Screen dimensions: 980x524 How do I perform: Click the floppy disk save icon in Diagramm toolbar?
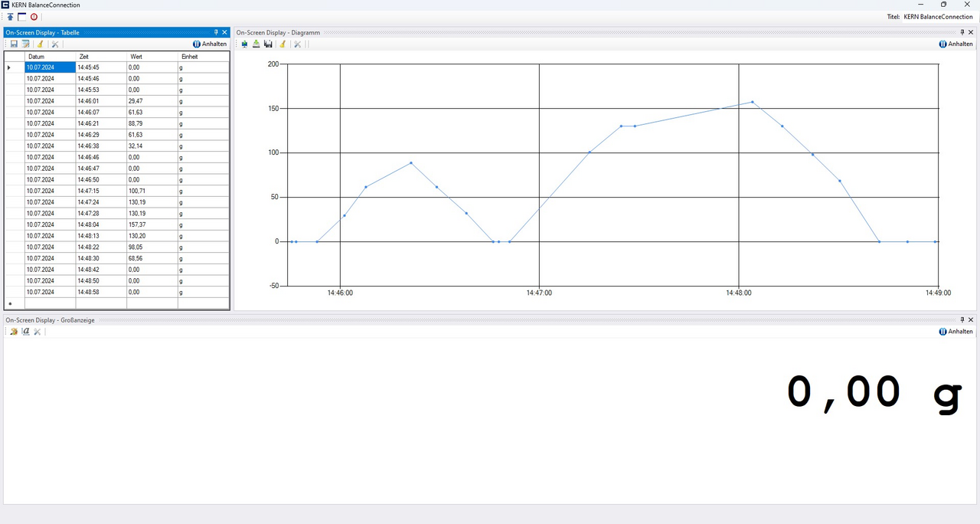click(x=268, y=44)
